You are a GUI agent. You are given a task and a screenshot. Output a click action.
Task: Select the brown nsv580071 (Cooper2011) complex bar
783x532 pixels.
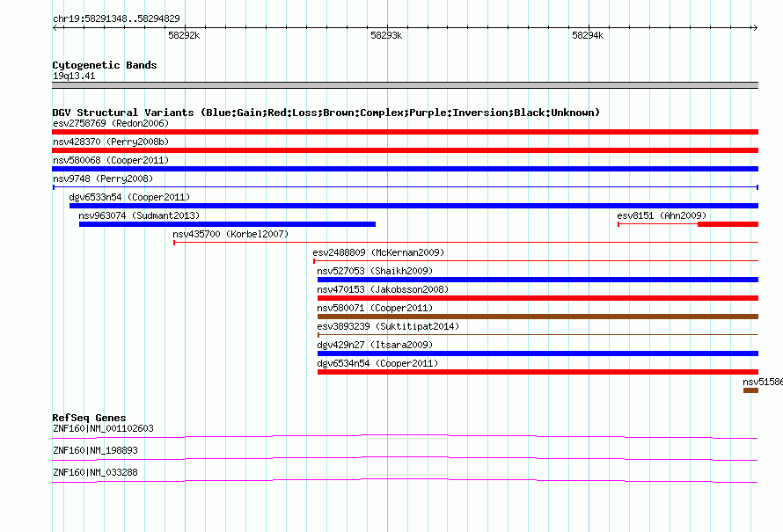(538, 317)
